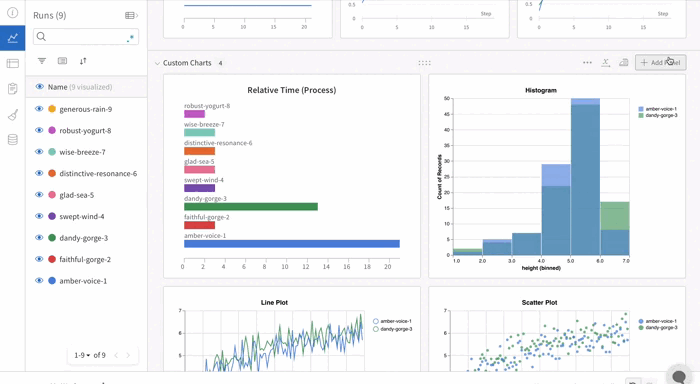The height and width of the screenshot is (384, 700).
Task: Toggle visibility of distinctive-resonance-6
Action: [x=39, y=173]
